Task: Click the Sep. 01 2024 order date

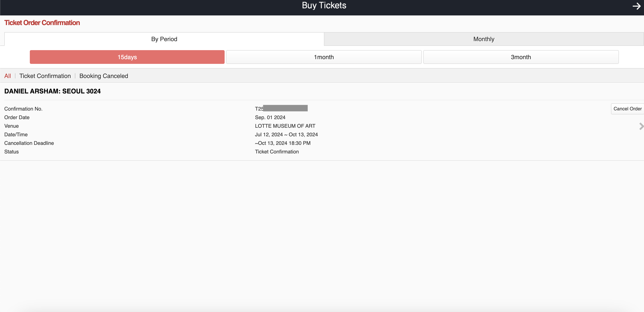Action: click(270, 117)
